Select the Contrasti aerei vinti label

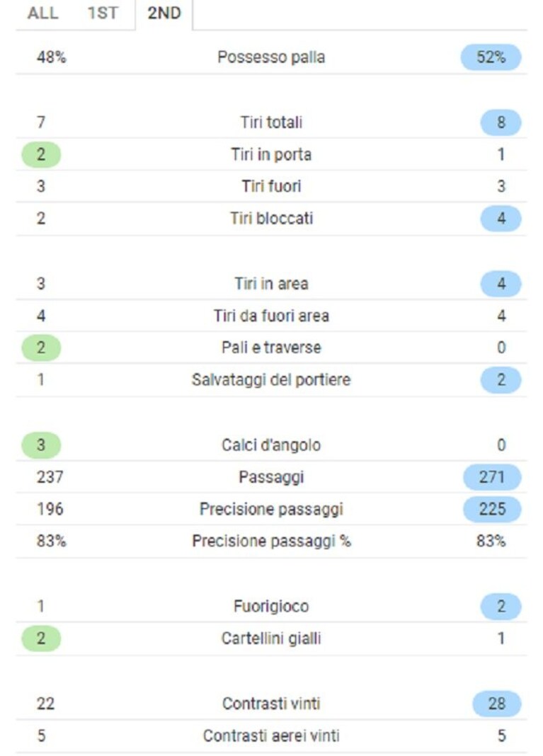pos(271,735)
